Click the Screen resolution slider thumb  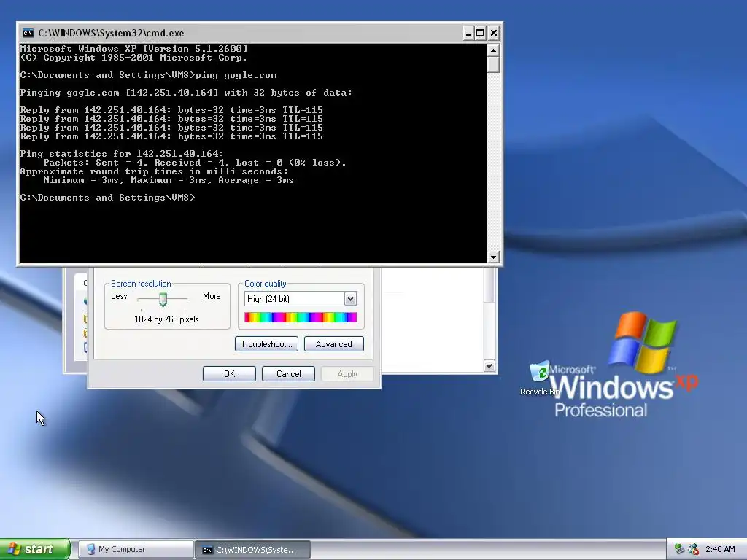[163, 300]
